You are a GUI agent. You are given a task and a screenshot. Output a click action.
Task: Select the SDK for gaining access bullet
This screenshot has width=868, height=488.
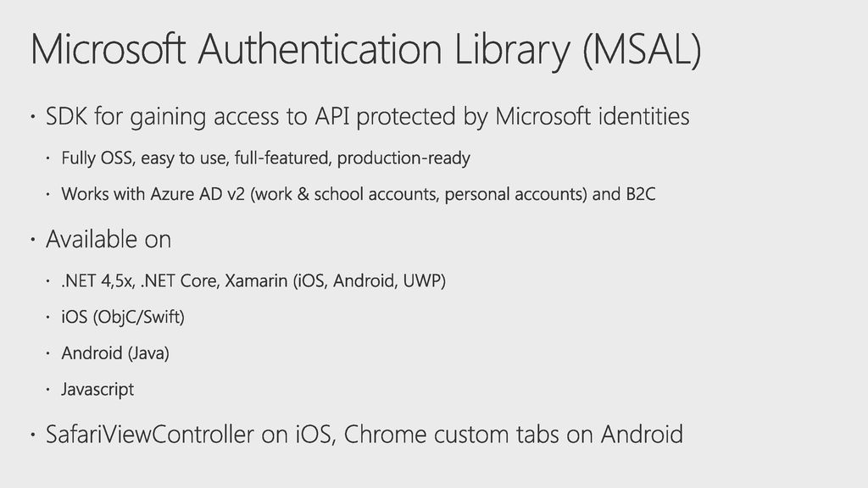point(368,117)
